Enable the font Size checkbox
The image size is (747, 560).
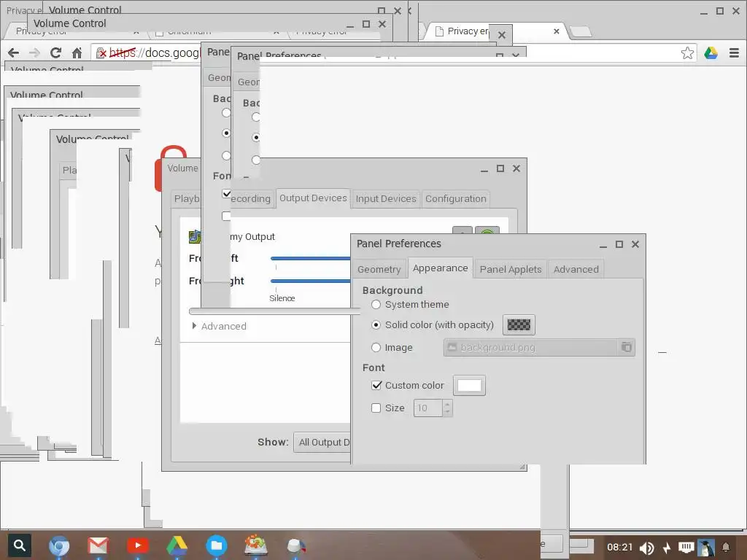pyautogui.click(x=376, y=408)
